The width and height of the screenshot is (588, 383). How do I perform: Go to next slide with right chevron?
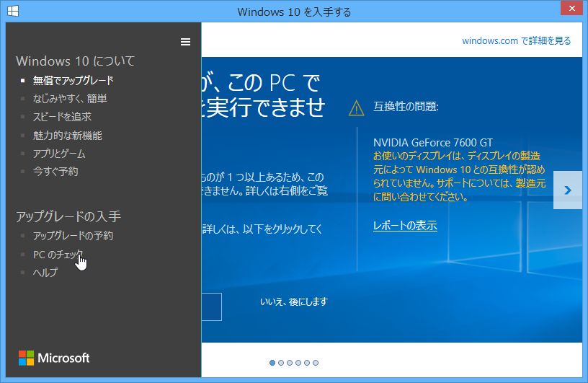click(x=568, y=190)
